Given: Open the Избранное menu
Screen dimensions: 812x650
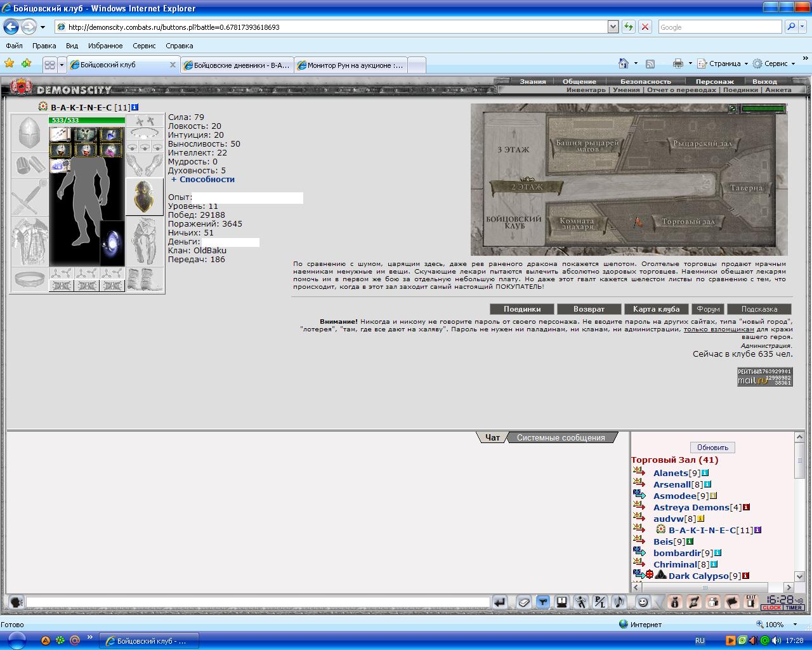Looking at the screenshot, I should coord(105,46).
